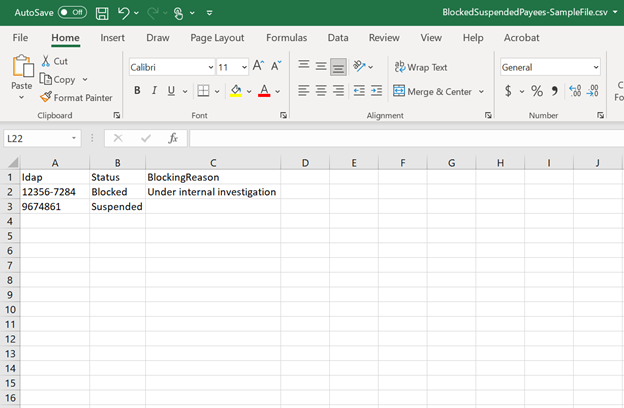Click Wrap Text

(x=421, y=67)
